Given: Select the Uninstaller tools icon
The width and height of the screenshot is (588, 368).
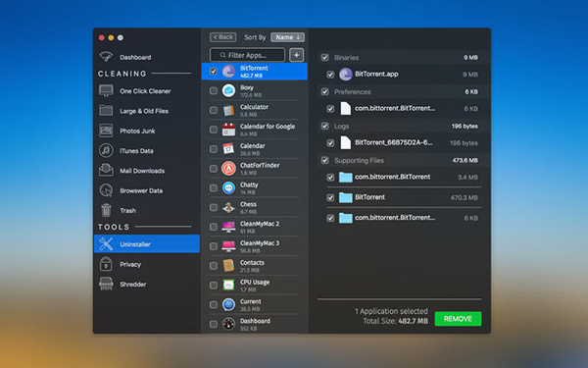Looking at the screenshot, I should click(x=106, y=244).
